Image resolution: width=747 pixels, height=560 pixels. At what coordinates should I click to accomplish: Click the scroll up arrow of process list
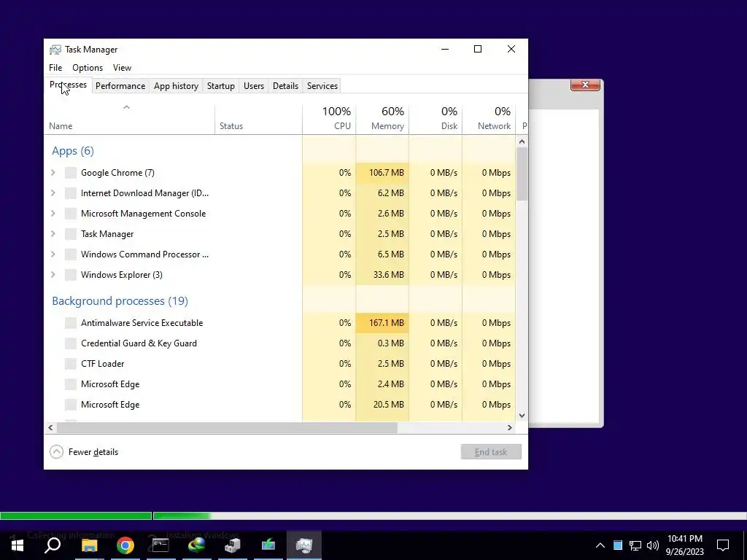pos(522,141)
